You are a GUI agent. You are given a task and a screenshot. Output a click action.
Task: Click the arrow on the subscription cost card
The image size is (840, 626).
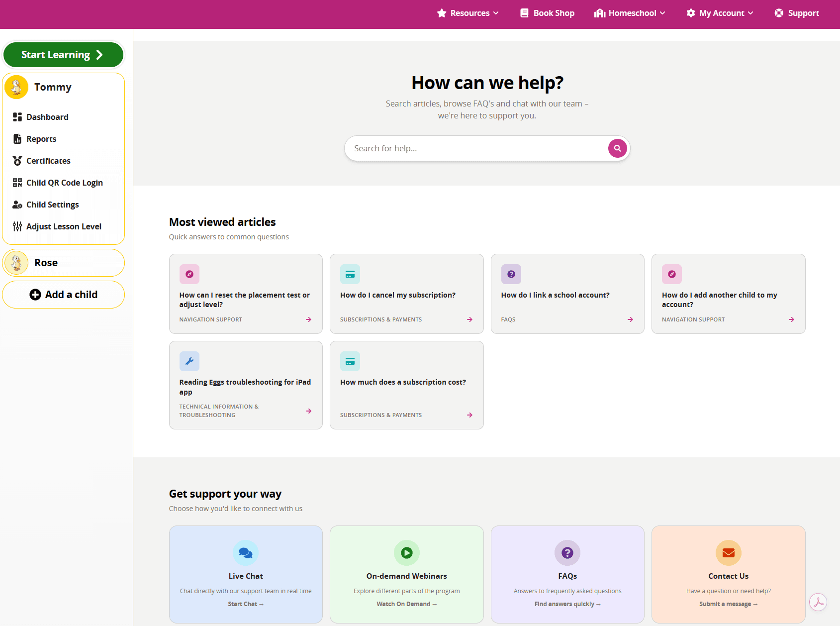pos(470,415)
